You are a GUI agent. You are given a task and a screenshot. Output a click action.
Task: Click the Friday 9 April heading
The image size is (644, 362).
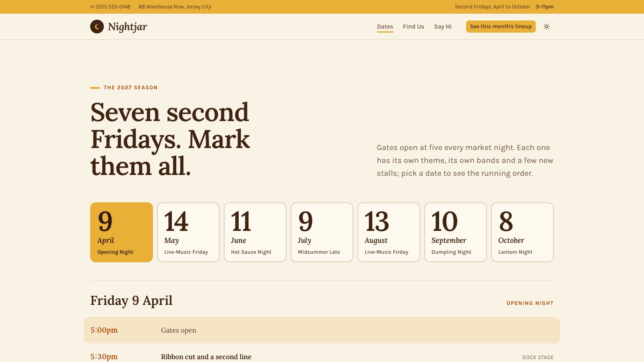pos(131,300)
